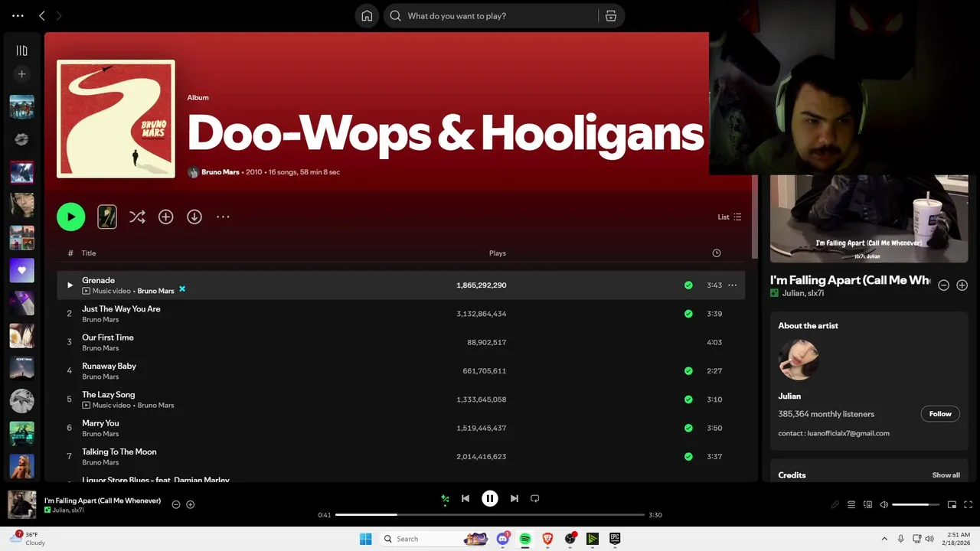Skip to next track
The width and height of the screenshot is (980, 551).
pyautogui.click(x=514, y=498)
